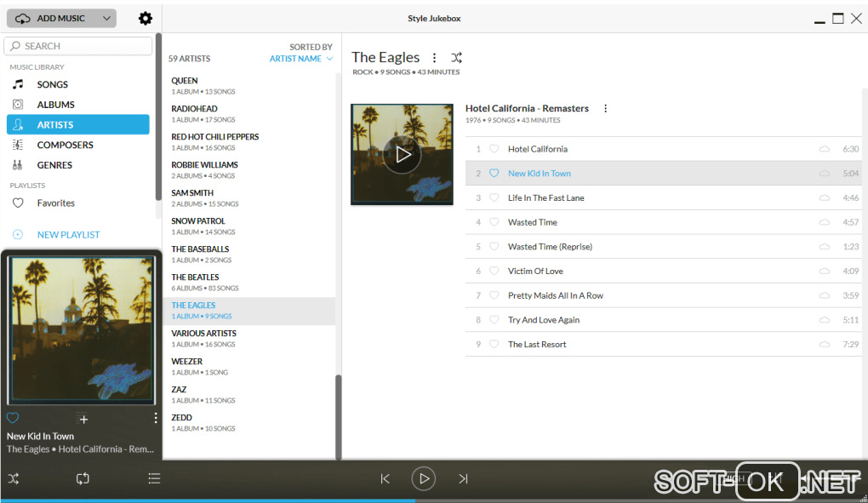Viewport: 868px width, 503px height.
Task: Add current song to playlist plus icon
Action: 83,420
